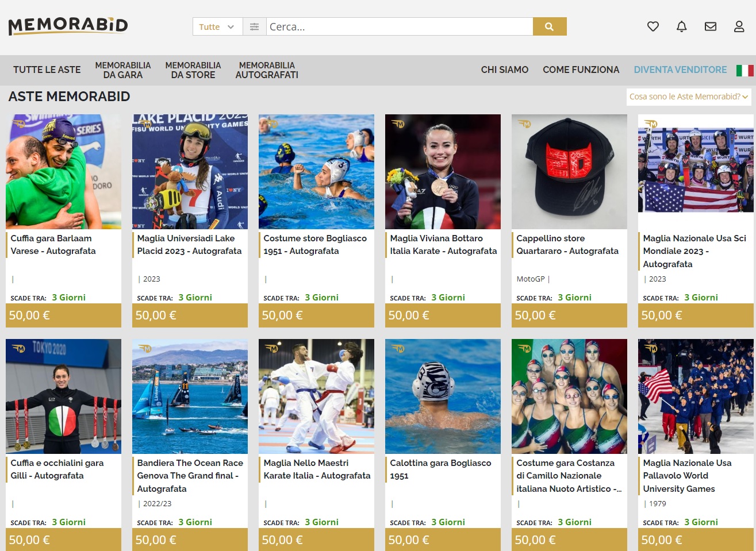Click the gold search magnifier button
This screenshot has width=756, height=551.
(549, 26)
